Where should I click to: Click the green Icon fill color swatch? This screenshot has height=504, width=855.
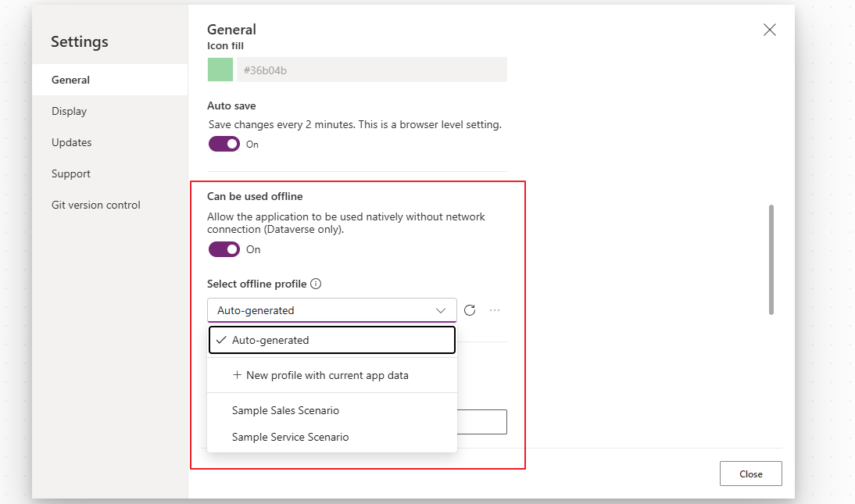pos(220,70)
